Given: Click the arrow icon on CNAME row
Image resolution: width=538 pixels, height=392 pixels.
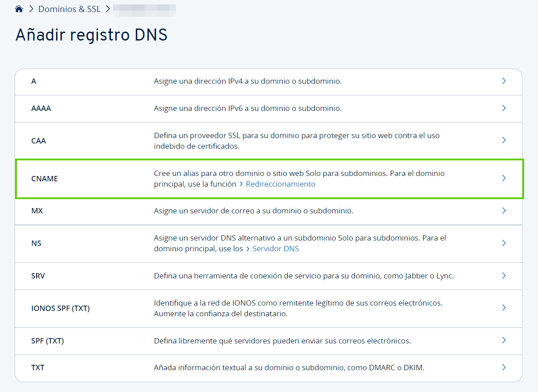Looking at the screenshot, I should pos(504,178).
